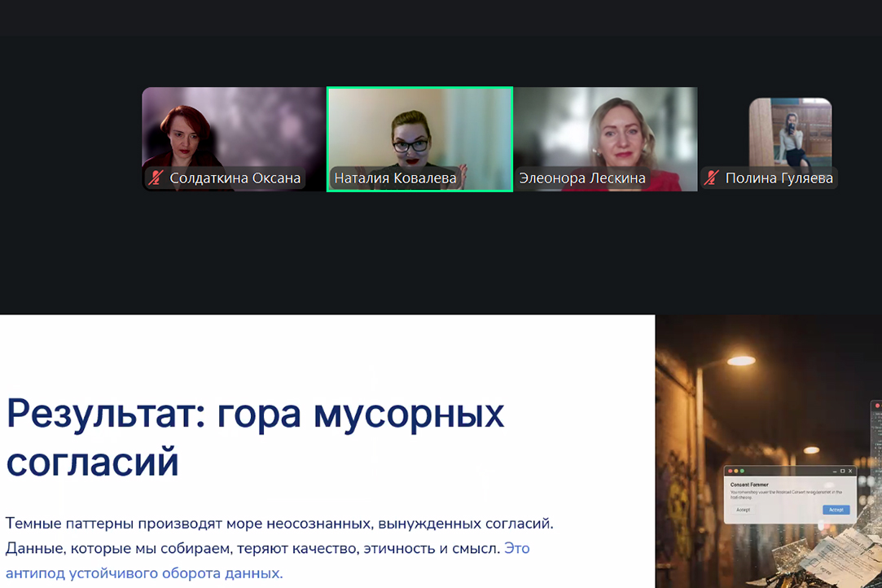Image resolution: width=882 pixels, height=588 pixels.
Task: Click red dot in Consent popup titlebar
Action: (730, 471)
